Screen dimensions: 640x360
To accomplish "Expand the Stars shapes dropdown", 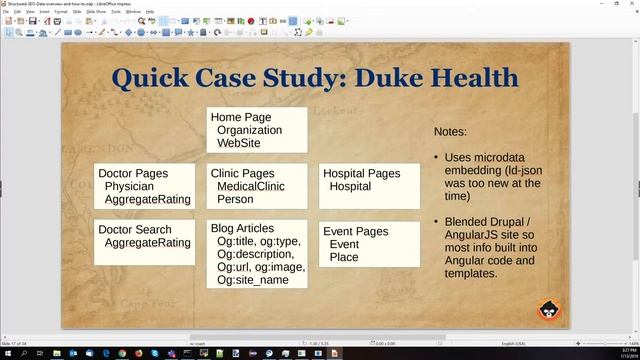I will click(x=197, y=33).
